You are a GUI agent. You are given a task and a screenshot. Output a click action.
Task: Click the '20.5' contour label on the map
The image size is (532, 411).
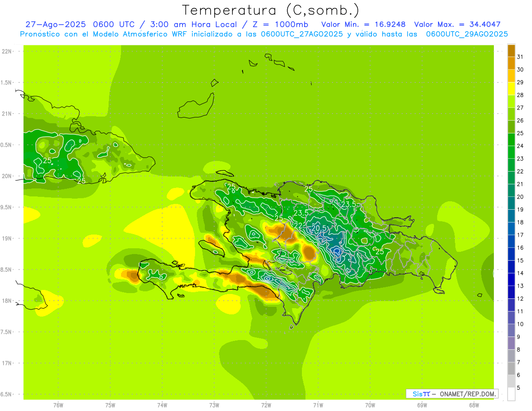click(319, 228)
